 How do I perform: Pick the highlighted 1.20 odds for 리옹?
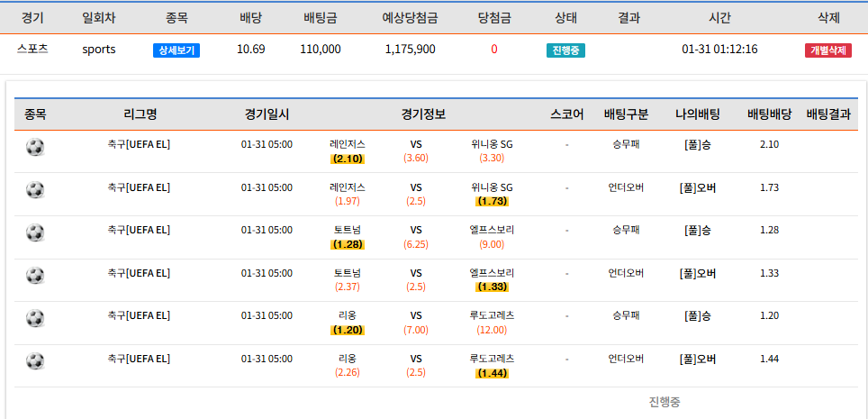click(x=347, y=330)
